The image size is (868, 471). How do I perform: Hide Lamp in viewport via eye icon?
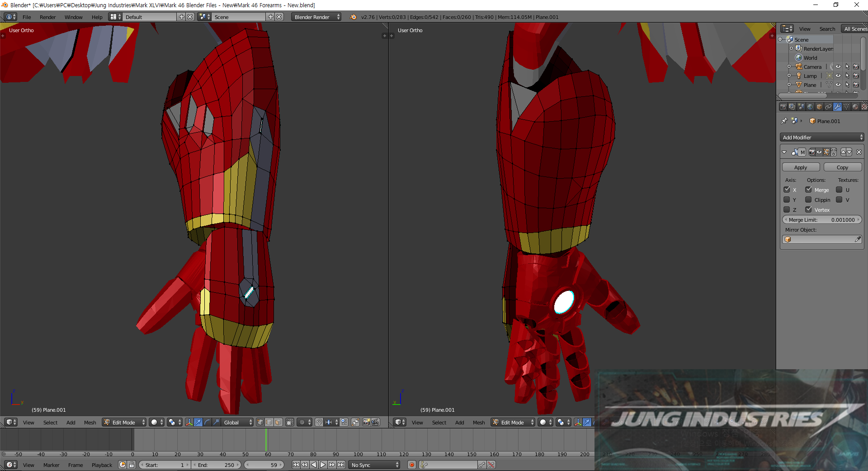pyautogui.click(x=838, y=76)
